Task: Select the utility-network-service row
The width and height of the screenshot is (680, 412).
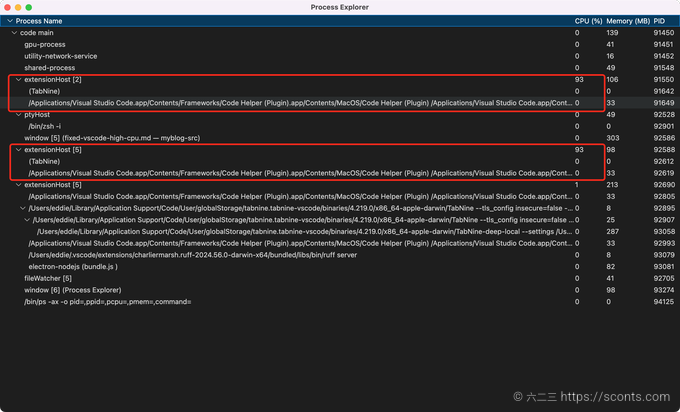Action: tap(340, 56)
